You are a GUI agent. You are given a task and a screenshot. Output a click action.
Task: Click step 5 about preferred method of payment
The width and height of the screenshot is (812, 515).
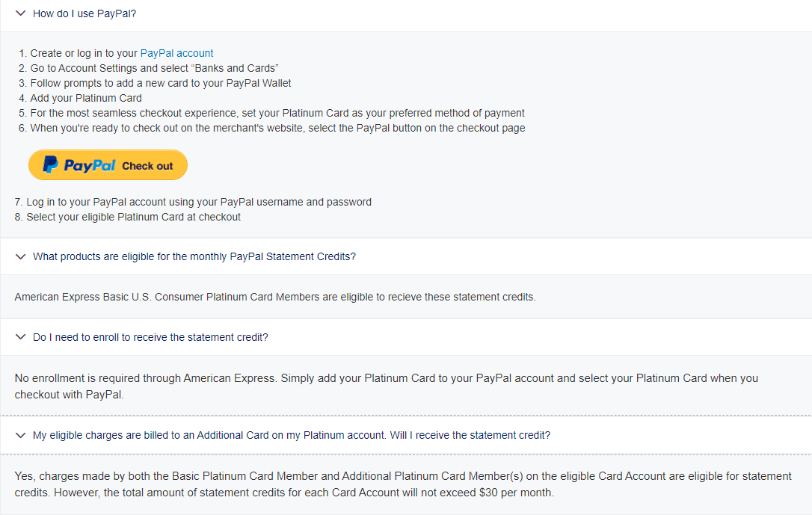[272, 113]
